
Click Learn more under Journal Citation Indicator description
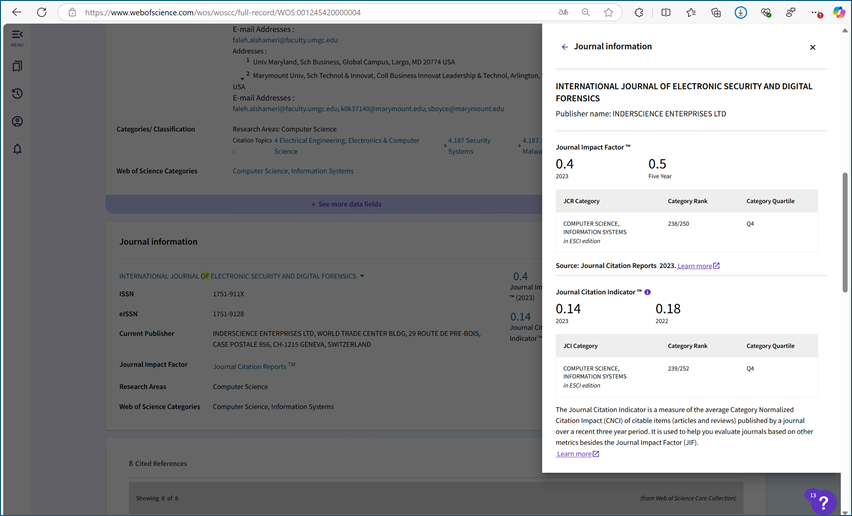click(x=577, y=454)
